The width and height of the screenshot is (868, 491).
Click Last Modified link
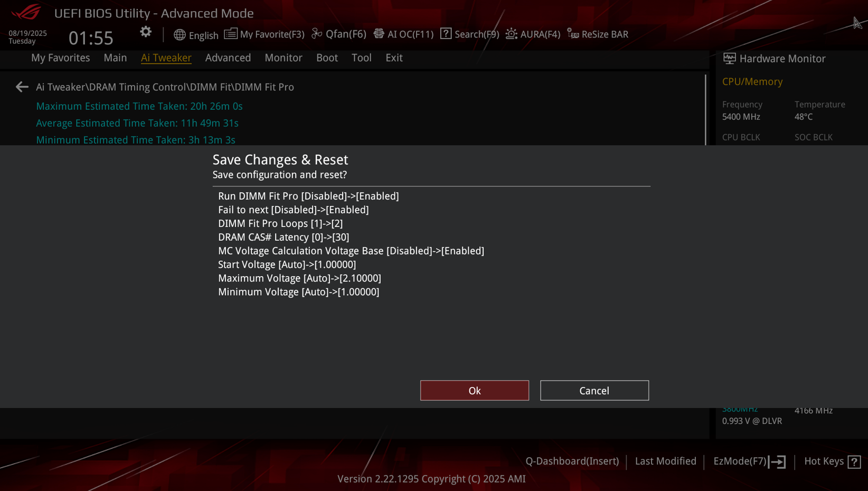665,461
